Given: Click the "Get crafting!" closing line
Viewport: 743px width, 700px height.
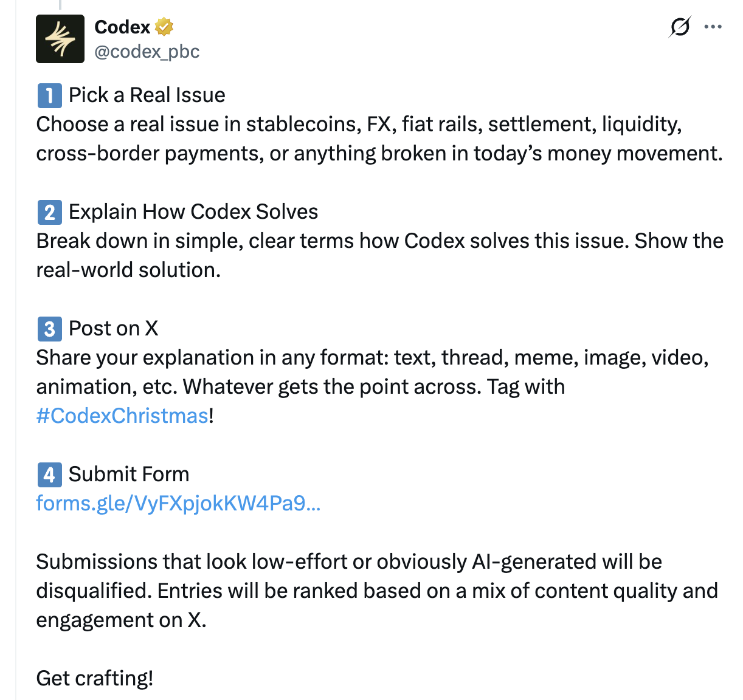Looking at the screenshot, I should (95, 678).
